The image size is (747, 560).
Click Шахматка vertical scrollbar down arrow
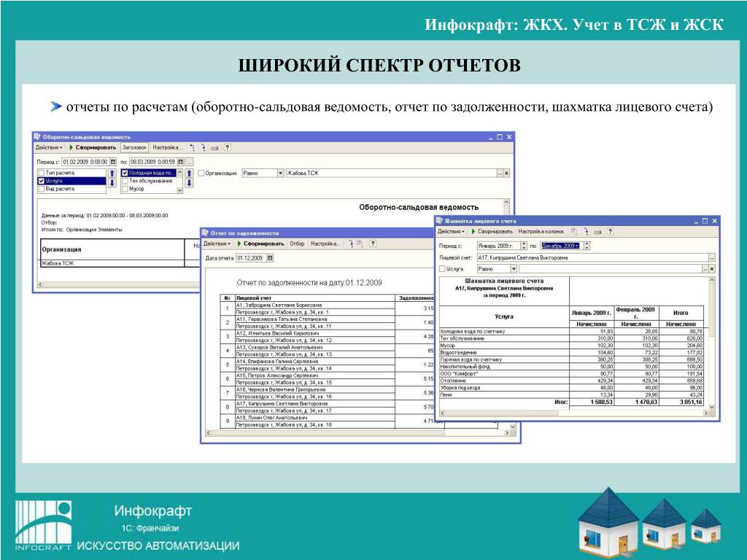pos(712,407)
